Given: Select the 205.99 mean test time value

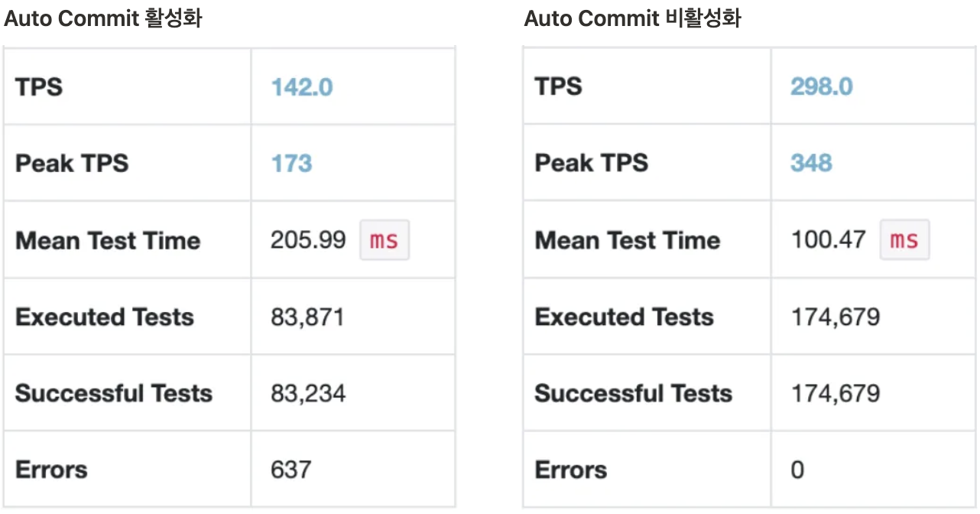Looking at the screenshot, I should click(309, 240).
